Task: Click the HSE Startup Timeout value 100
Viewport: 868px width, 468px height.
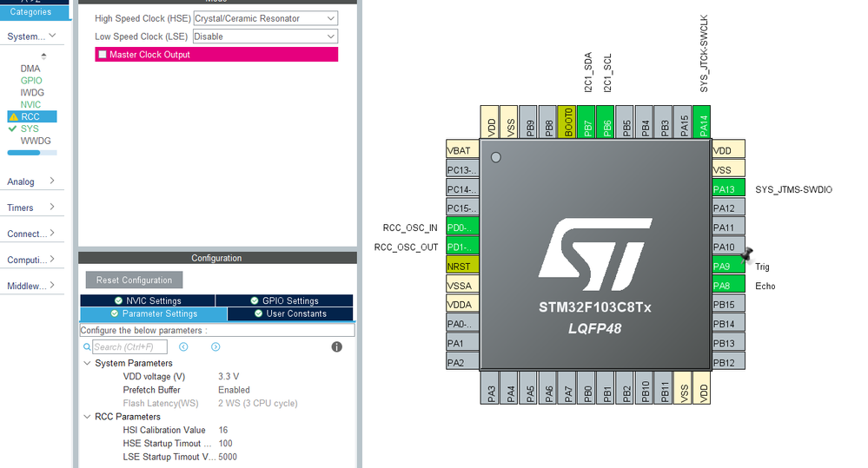Action: pyautogui.click(x=225, y=443)
